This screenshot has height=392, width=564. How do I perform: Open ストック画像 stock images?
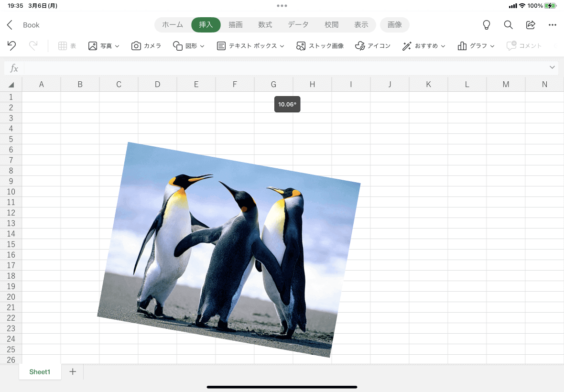[320, 46]
